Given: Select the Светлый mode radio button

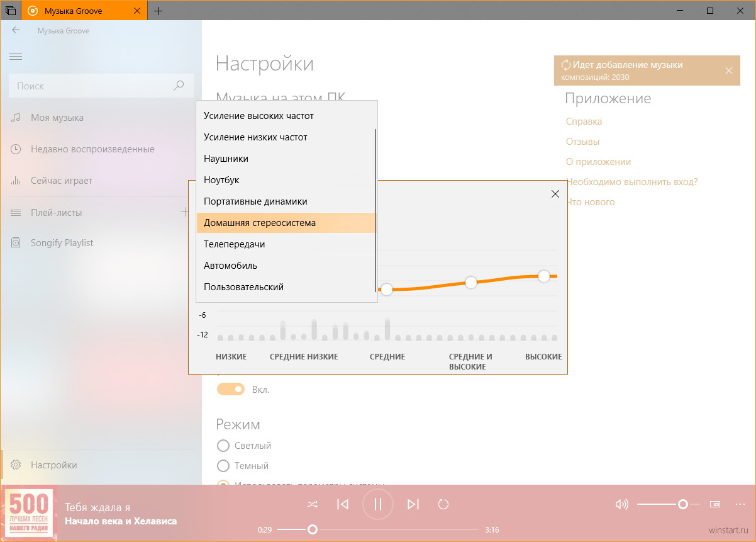Looking at the screenshot, I should pos(223,446).
